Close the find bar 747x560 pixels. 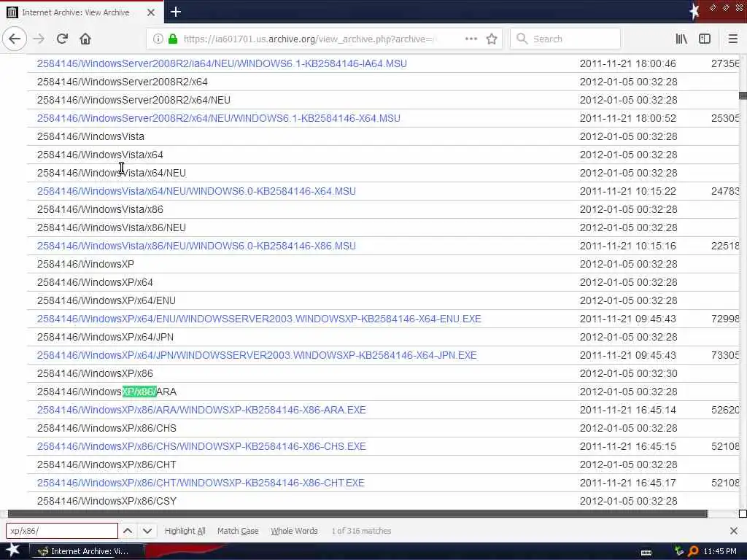(734, 531)
